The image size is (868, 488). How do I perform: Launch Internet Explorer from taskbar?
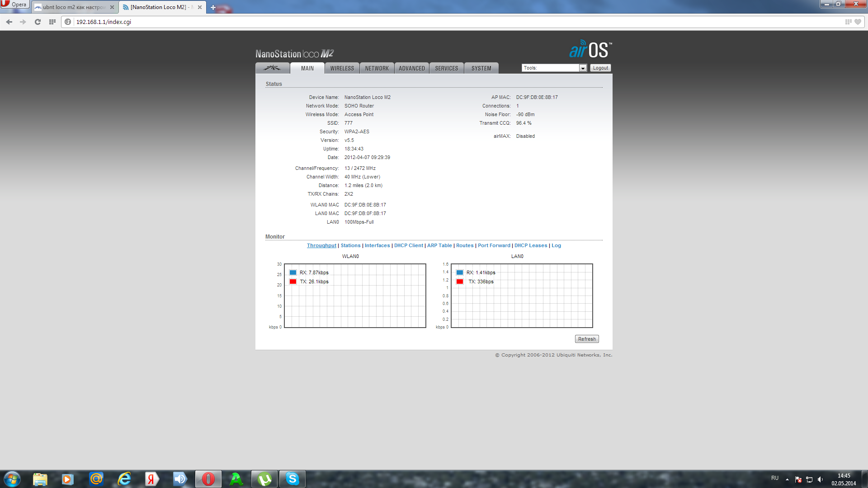(x=124, y=479)
